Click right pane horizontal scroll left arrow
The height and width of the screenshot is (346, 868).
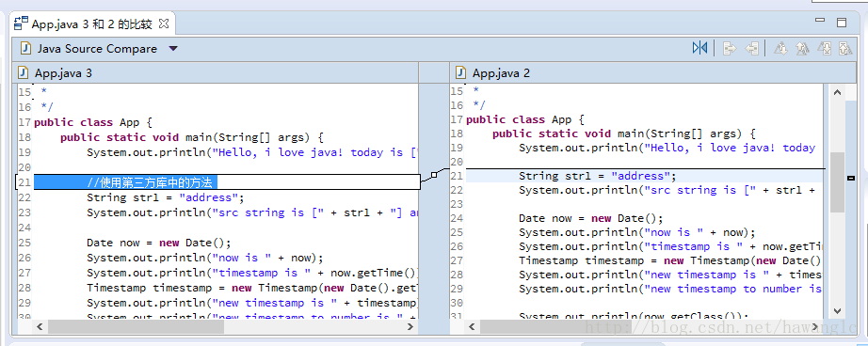click(x=473, y=327)
